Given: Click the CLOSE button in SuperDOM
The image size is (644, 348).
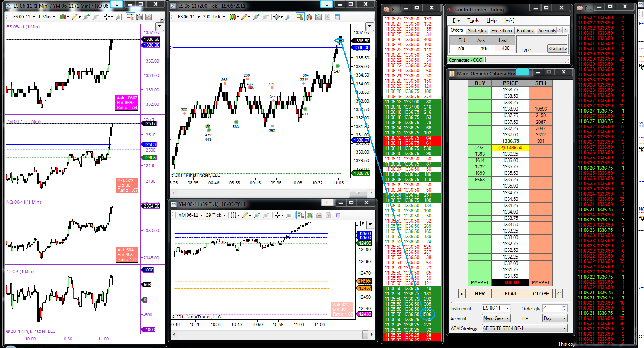Looking at the screenshot, I should 541,294.
